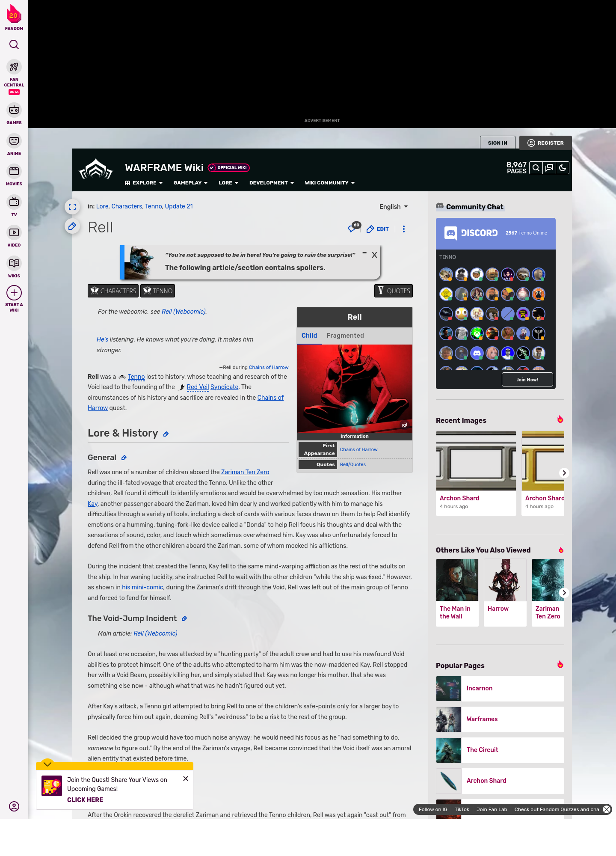The width and height of the screenshot is (616, 856).
Task: Open the Quotes subpage tab
Action: [394, 291]
